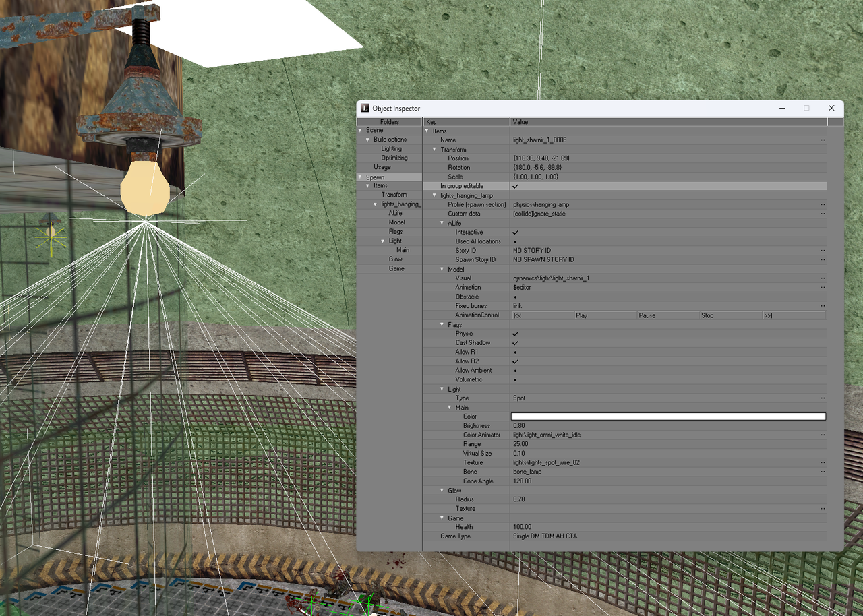Toggle the Allow R2 checkbox
Image resolution: width=863 pixels, height=616 pixels.
click(x=515, y=361)
